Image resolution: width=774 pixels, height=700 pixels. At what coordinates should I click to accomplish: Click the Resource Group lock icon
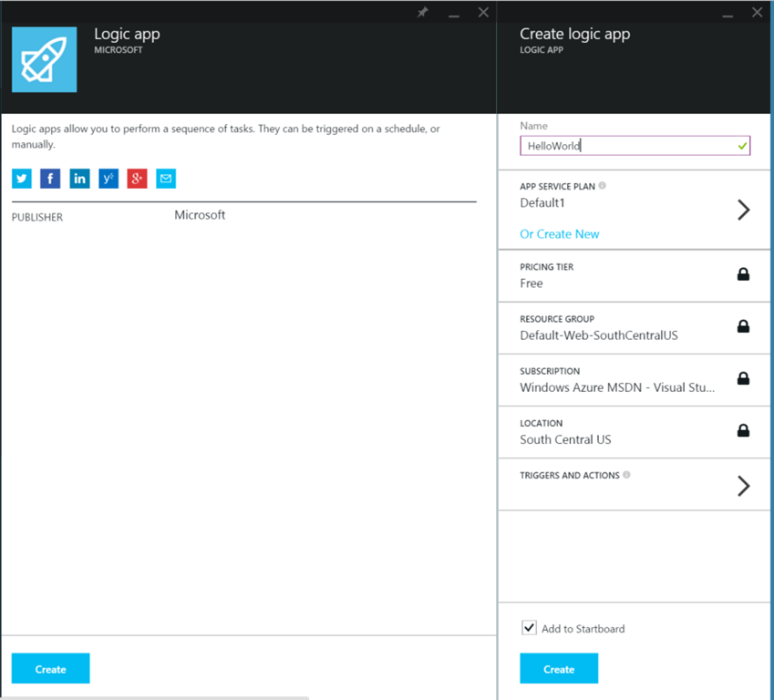point(743,326)
